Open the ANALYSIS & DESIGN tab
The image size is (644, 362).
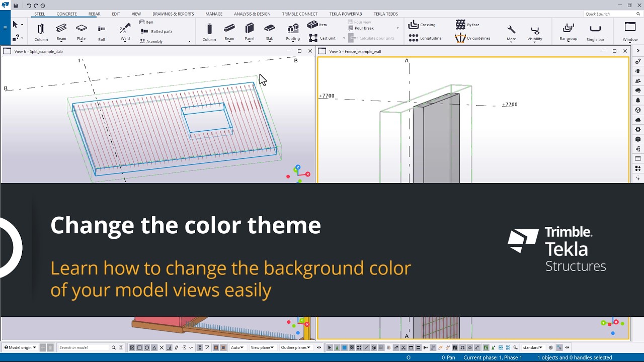pyautogui.click(x=252, y=14)
